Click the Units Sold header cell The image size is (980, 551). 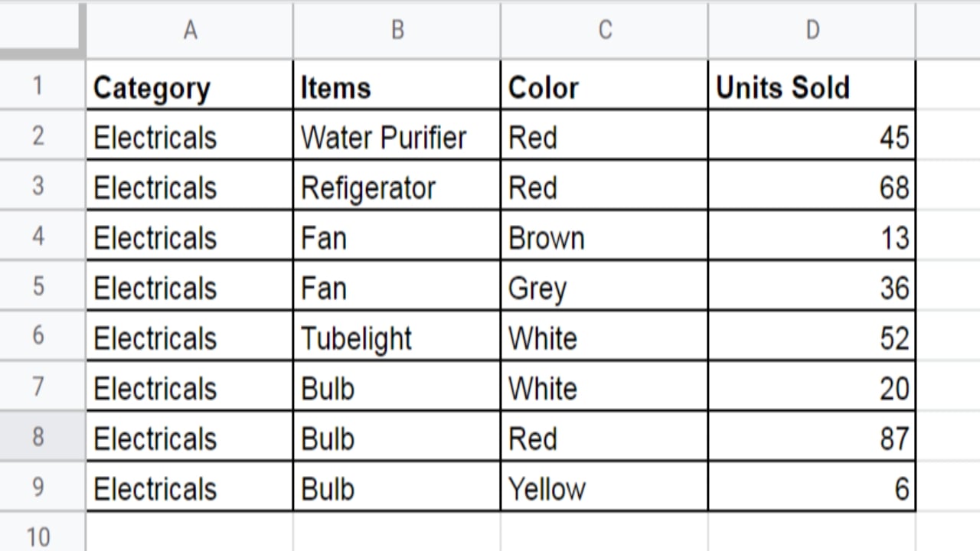(x=812, y=85)
